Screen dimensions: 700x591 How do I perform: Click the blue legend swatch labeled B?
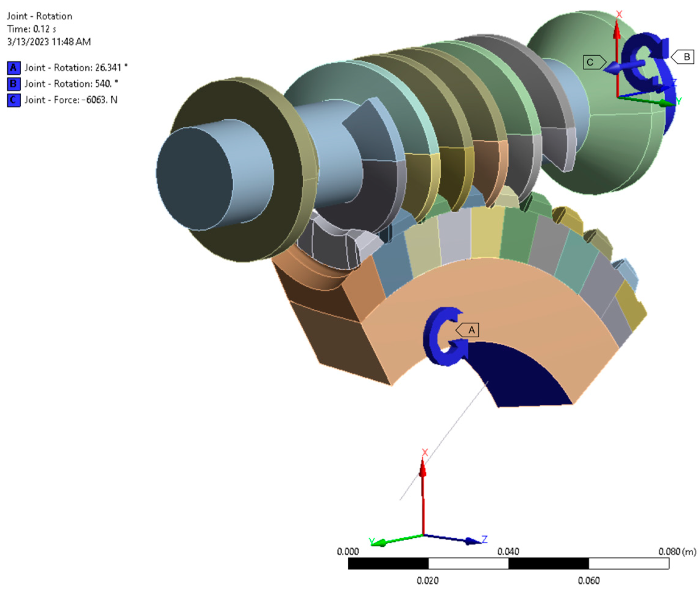coord(14,84)
